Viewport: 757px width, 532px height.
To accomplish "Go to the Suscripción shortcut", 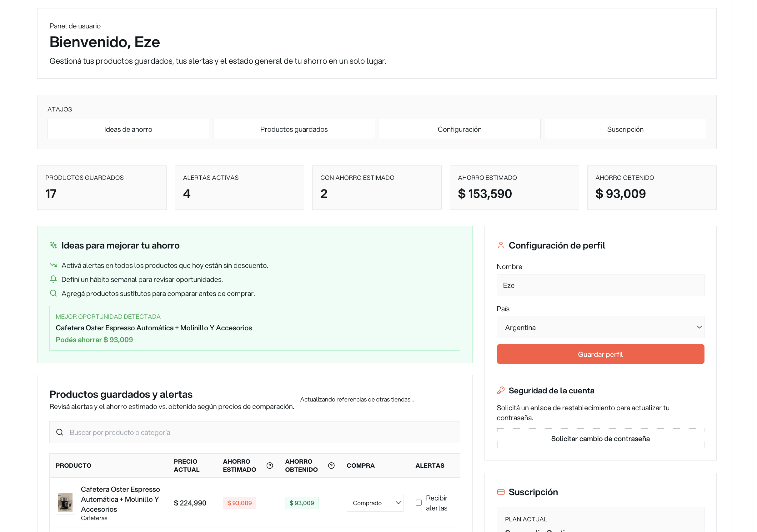I will click(625, 129).
